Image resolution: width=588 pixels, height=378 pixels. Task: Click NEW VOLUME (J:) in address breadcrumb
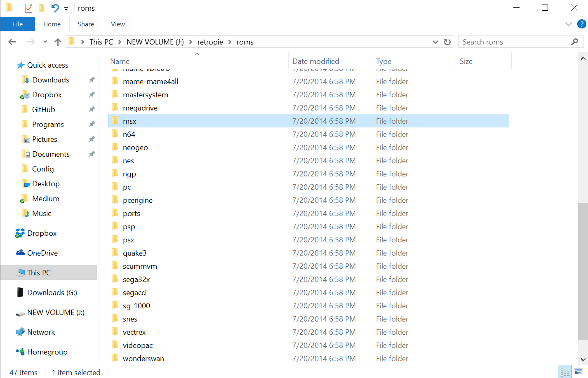point(155,42)
